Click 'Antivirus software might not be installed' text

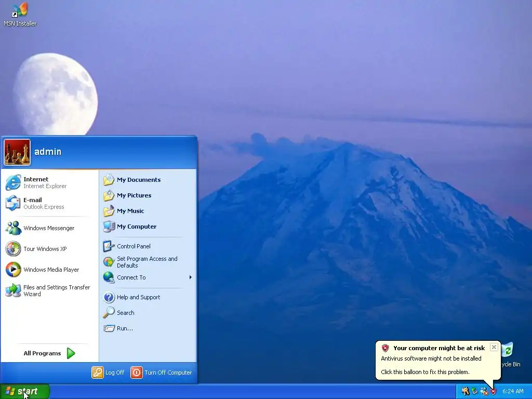tap(431, 358)
